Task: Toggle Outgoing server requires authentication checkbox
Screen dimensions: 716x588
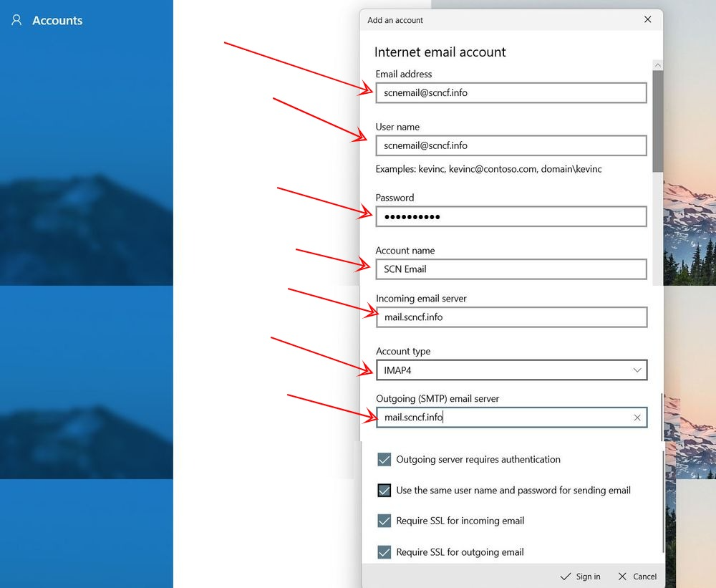Action: [384, 460]
